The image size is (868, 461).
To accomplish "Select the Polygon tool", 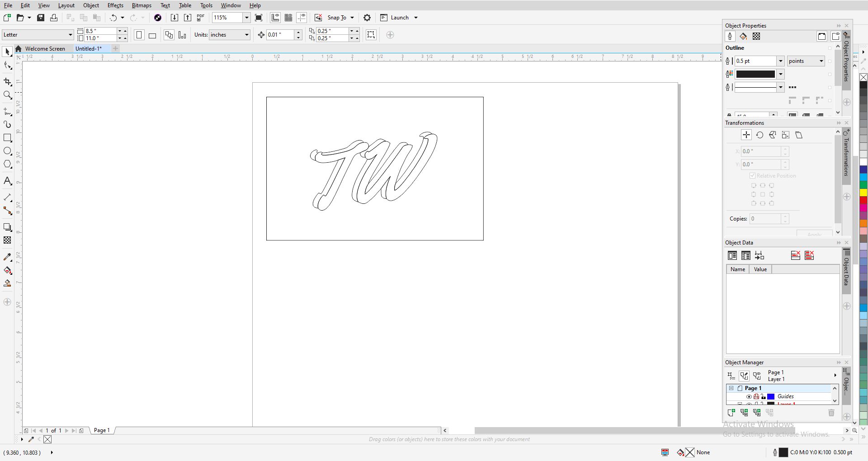I will [x=7, y=165].
